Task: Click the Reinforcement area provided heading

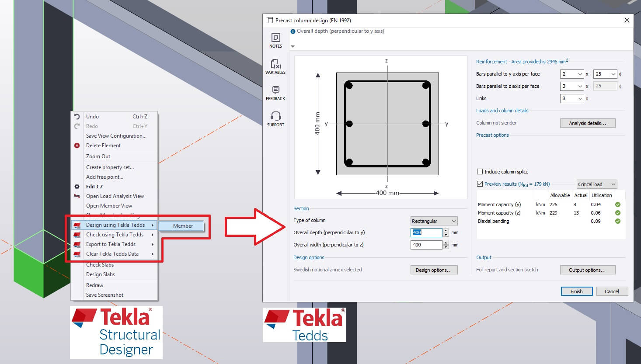Action: click(x=522, y=62)
